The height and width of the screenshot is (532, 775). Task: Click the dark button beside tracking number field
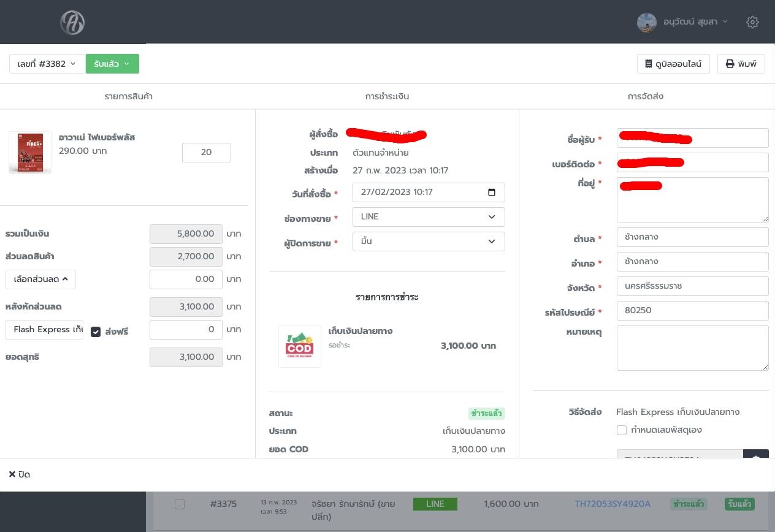pos(755,455)
